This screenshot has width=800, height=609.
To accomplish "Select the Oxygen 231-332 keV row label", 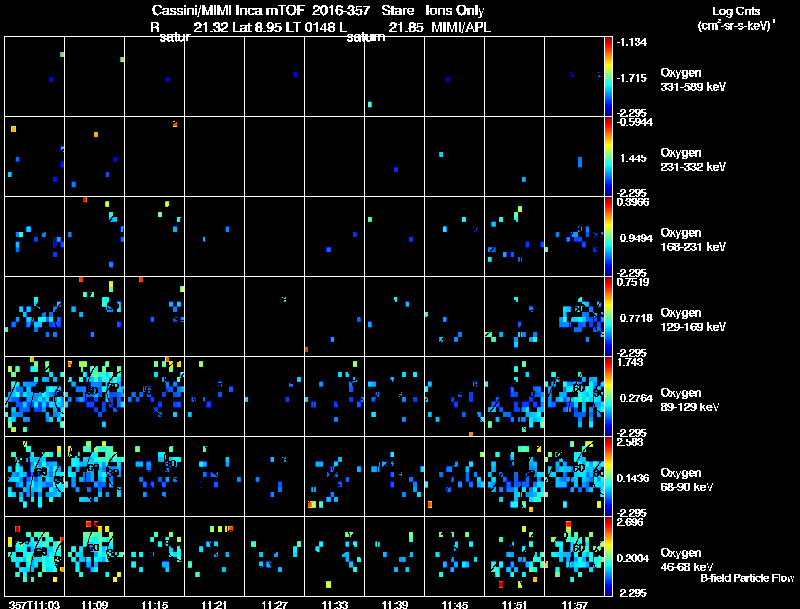I will click(x=693, y=160).
